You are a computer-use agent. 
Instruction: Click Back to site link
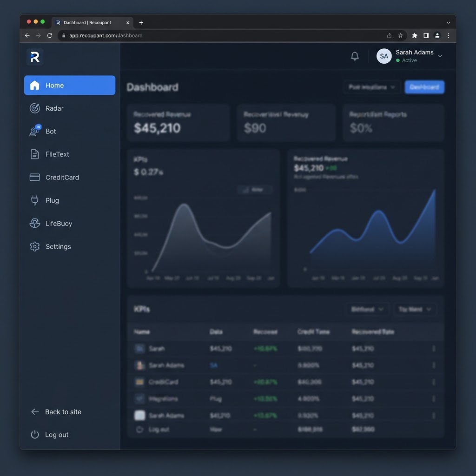pos(63,412)
